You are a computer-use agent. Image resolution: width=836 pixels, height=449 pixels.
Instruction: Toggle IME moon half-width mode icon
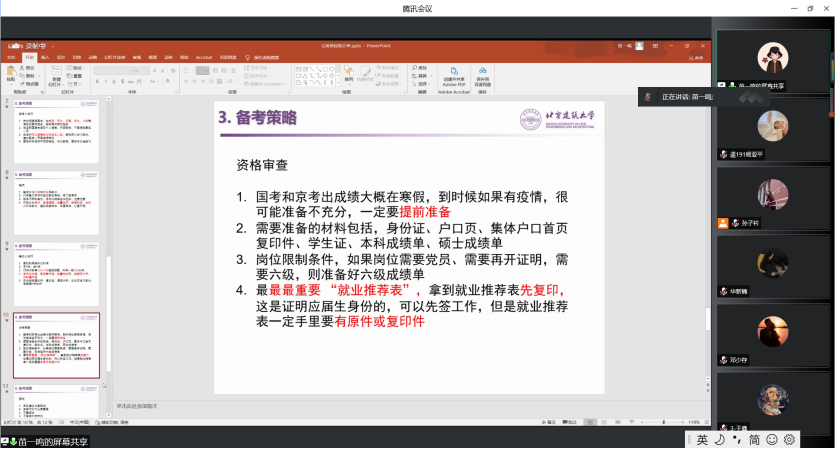[x=720, y=439]
